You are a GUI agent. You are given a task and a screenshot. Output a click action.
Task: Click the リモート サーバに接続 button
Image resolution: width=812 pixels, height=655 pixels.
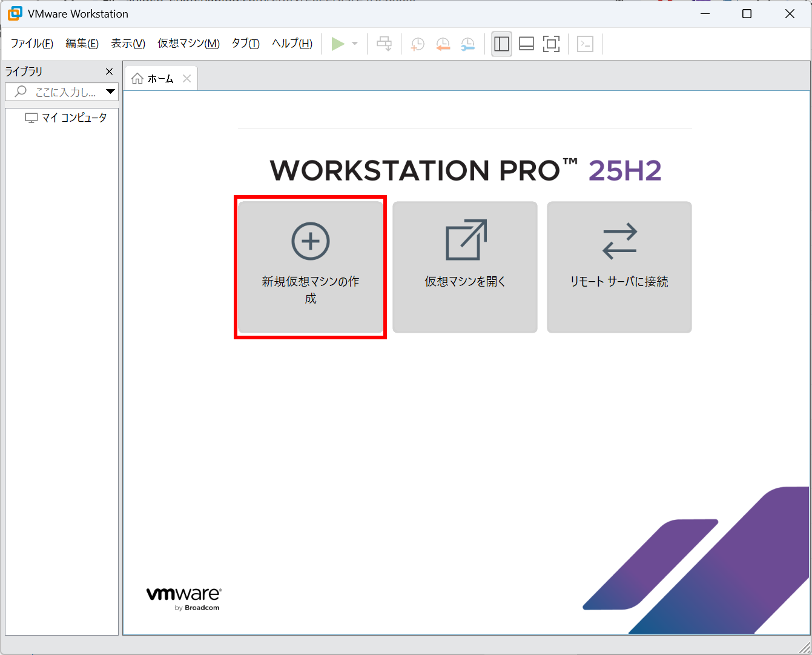click(x=619, y=267)
